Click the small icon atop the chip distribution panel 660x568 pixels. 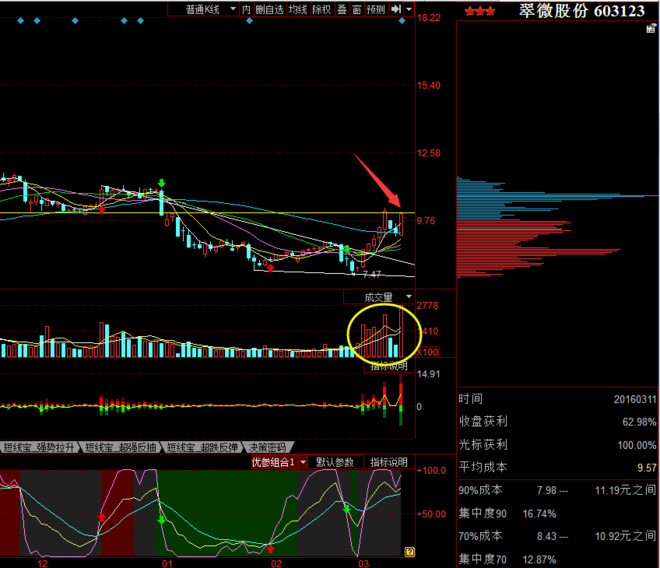click(x=651, y=28)
